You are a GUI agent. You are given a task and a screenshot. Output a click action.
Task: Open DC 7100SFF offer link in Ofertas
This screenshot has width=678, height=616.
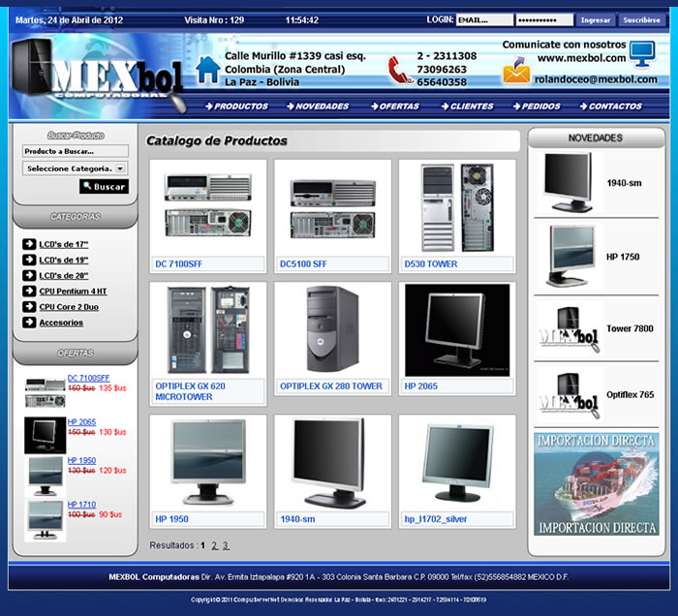89,378
